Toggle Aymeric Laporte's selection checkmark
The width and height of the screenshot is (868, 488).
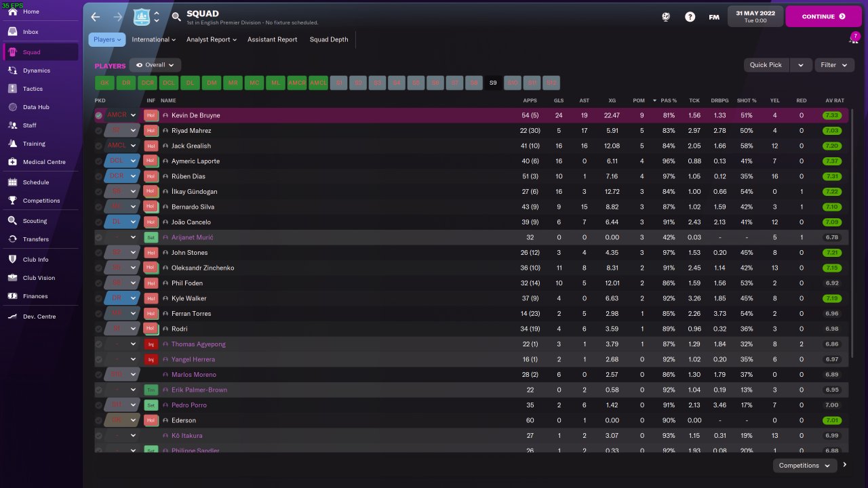tap(99, 161)
